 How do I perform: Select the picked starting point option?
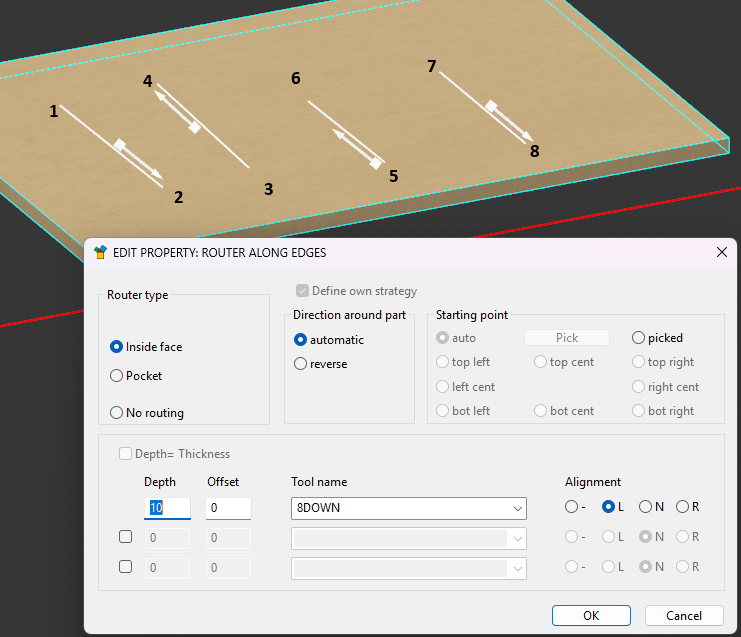click(639, 338)
